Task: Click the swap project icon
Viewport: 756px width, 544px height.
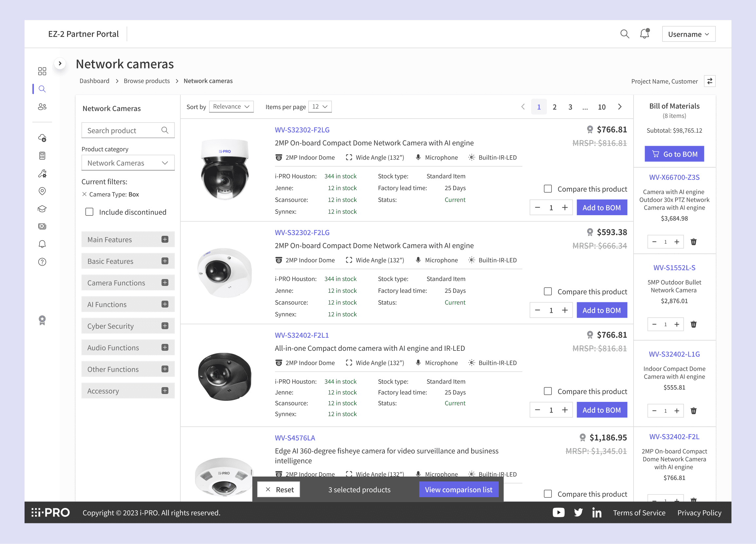Action: pyautogui.click(x=710, y=81)
